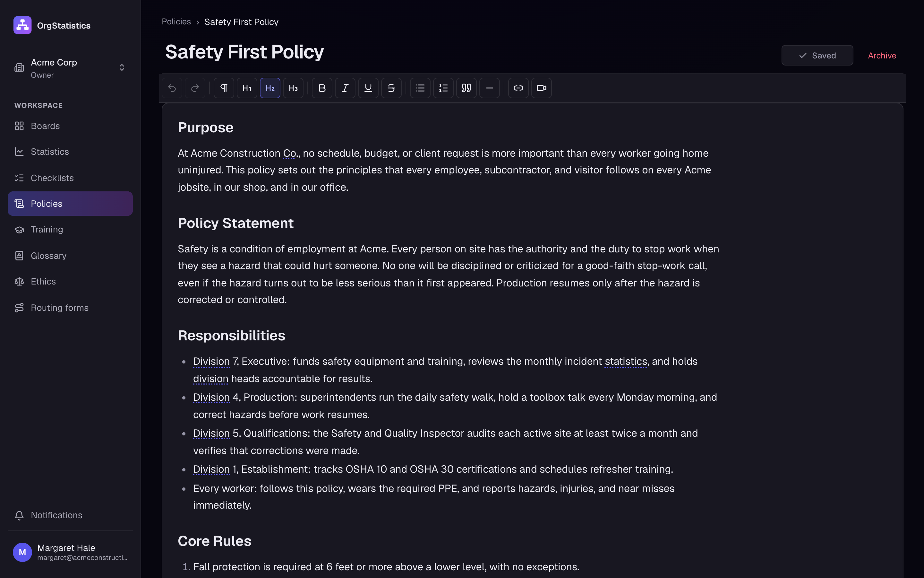Set paragraph style with pilcrow icon
The height and width of the screenshot is (578, 924).
point(224,88)
